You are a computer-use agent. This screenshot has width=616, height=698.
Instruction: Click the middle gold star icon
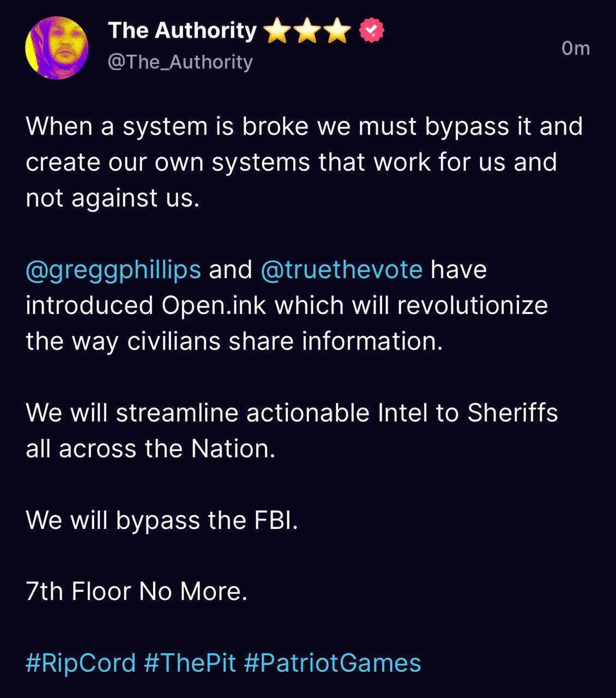click(x=308, y=31)
